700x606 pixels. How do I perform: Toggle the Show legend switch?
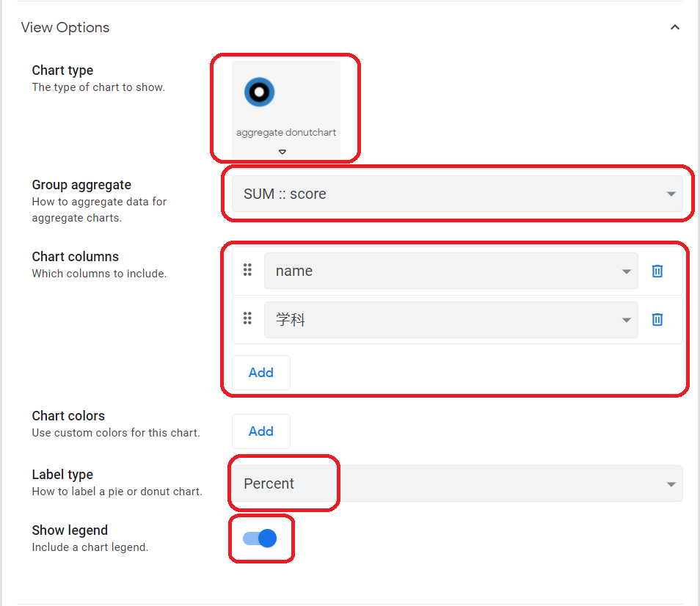[x=260, y=539]
